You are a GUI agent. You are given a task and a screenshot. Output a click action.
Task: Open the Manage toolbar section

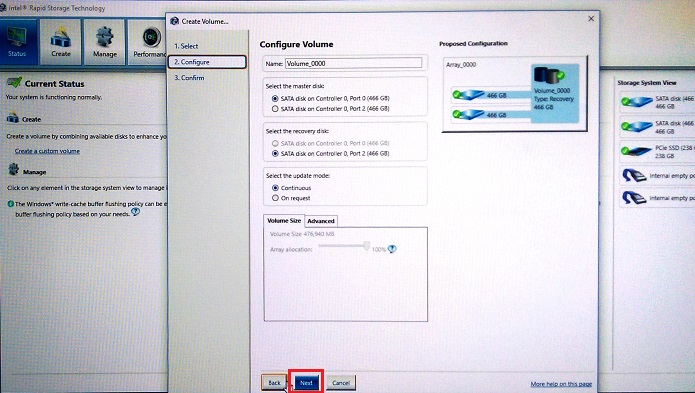105,42
